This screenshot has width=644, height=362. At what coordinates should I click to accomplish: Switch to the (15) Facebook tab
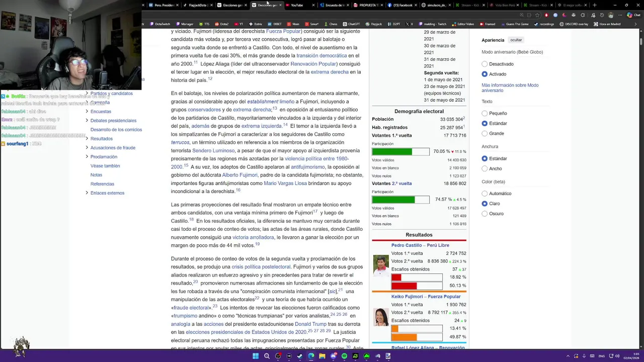(x=403, y=5)
